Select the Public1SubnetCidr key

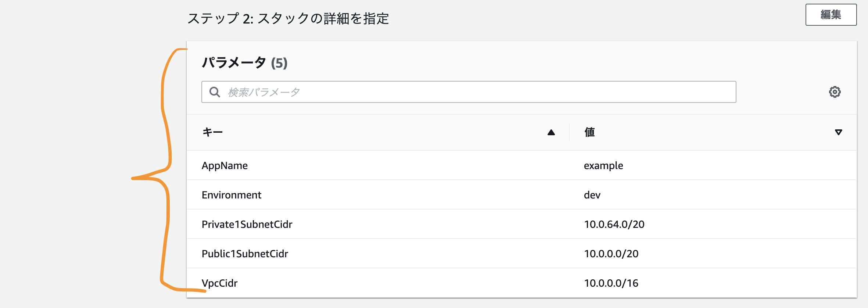[245, 254]
